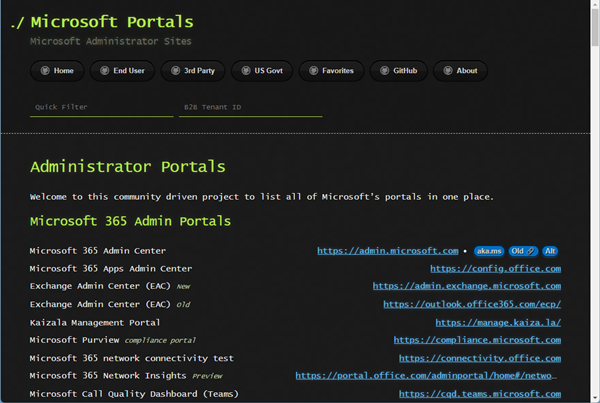Open the End User portals page

pos(121,71)
